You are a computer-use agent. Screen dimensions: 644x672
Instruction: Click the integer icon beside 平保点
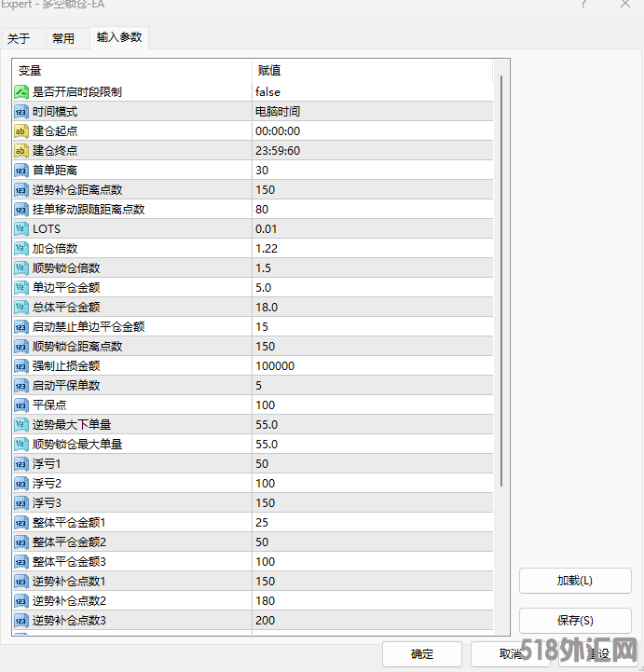coord(21,405)
